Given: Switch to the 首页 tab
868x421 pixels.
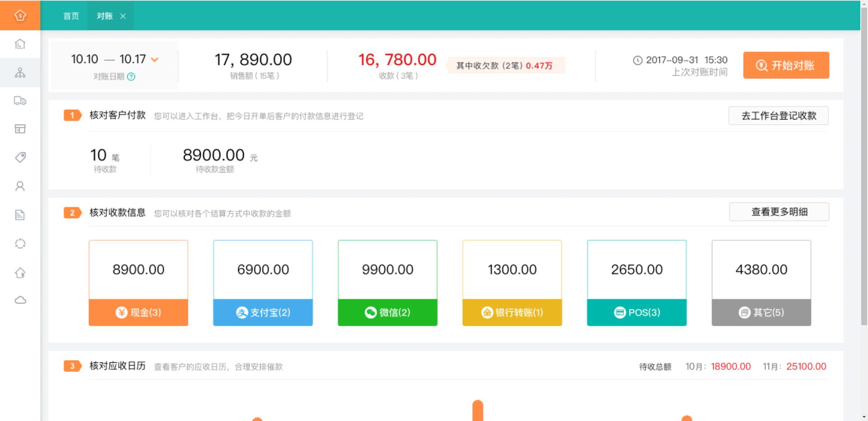Looking at the screenshot, I should (x=71, y=16).
